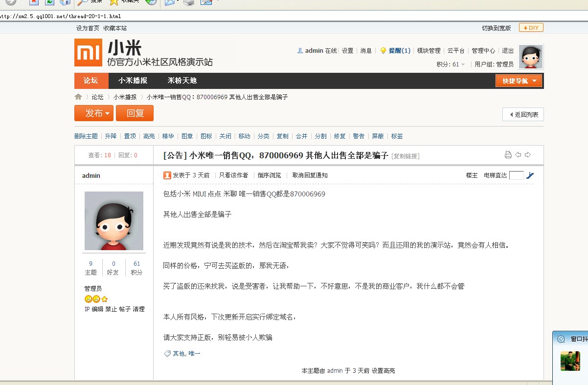Open the 小米播报 nav tab
Image resolution: width=588 pixels, height=385 pixels.
click(x=133, y=81)
